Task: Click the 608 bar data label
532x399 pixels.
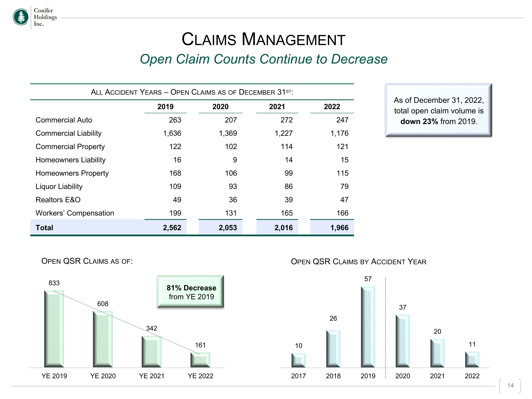Action: [x=103, y=304]
